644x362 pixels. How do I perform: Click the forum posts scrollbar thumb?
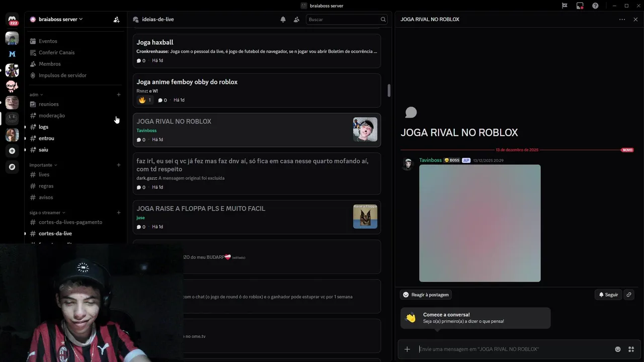[389, 91]
